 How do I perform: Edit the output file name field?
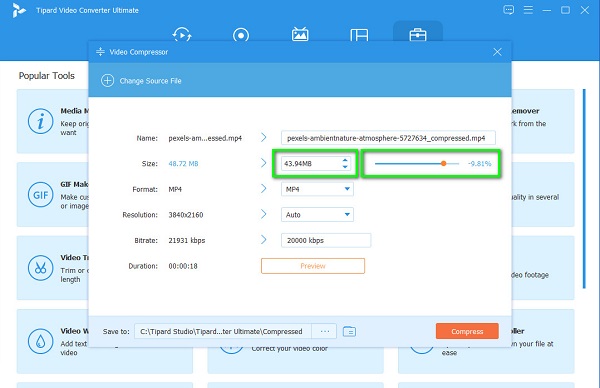click(x=388, y=138)
